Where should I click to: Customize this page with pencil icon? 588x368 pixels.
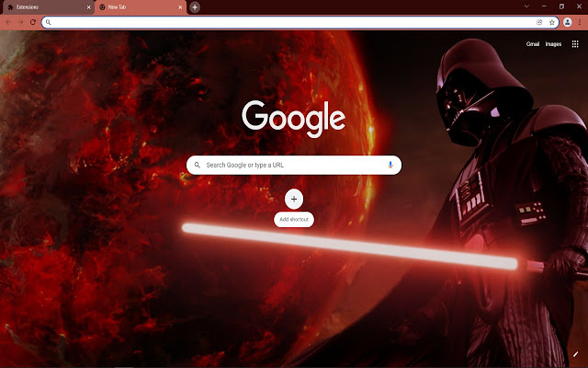tap(575, 354)
